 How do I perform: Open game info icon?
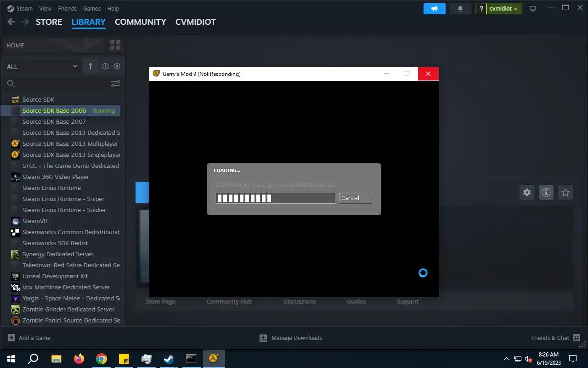pos(546,192)
